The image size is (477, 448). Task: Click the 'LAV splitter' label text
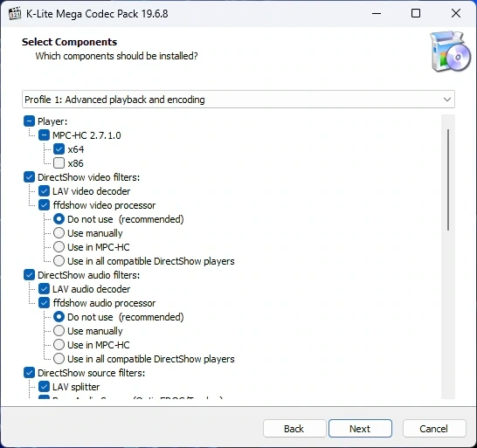(76, 387)
